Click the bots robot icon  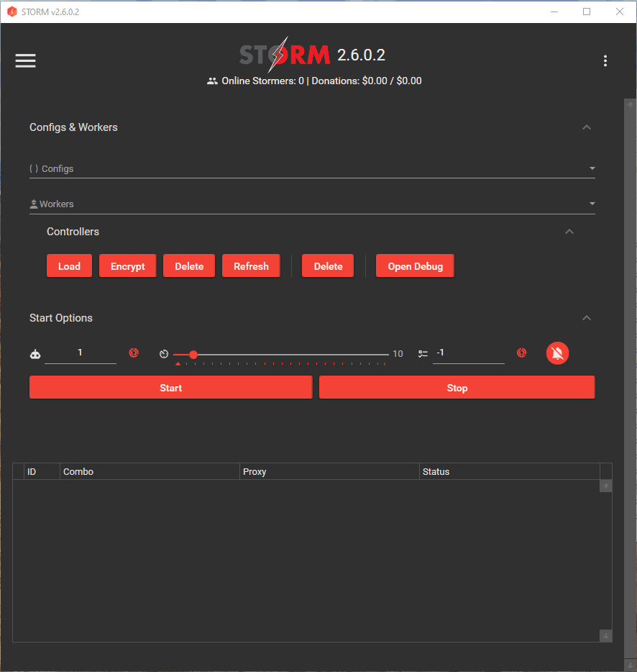pos(35,354)
